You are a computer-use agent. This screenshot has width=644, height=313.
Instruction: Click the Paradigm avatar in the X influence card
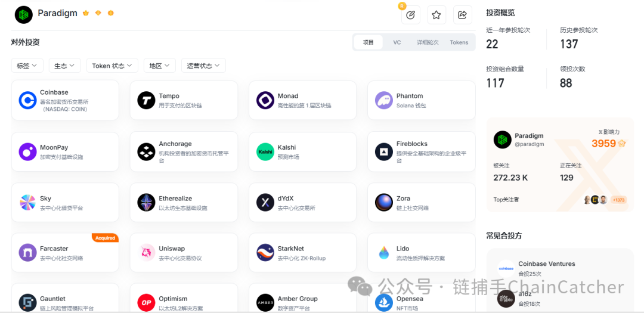502,140
